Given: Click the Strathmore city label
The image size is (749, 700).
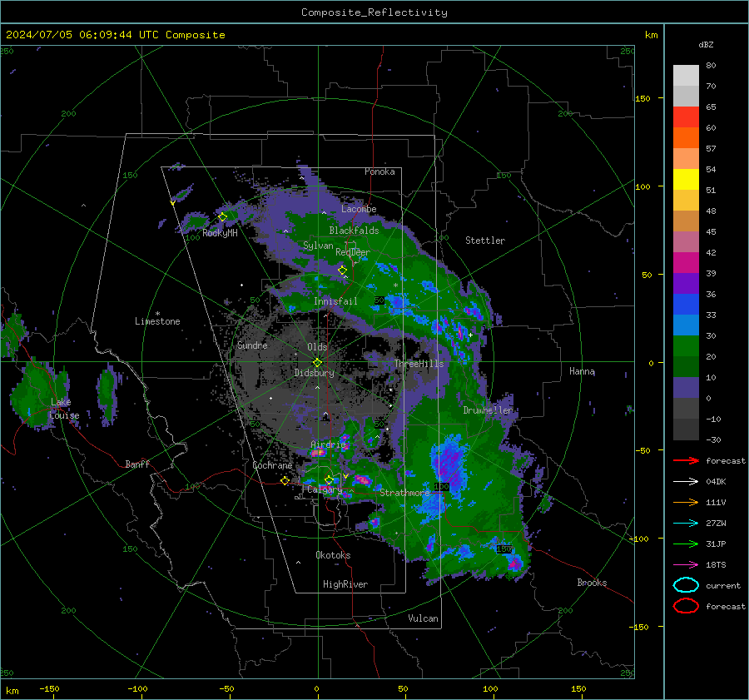Looking at the screenshot, I should tap(404, 492).
